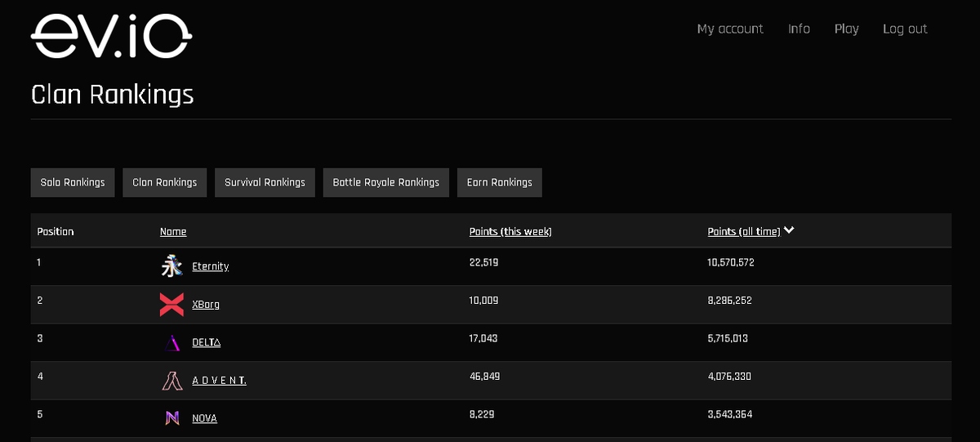980x442 pixels.
Task: Open the Info menu item
Action: (799, 29)
